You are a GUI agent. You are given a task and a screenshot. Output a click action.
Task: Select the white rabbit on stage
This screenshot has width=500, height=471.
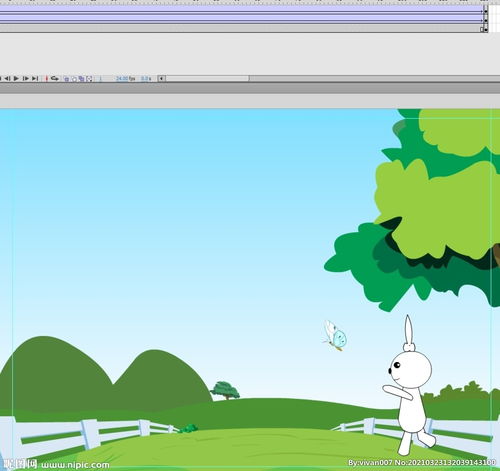tap(409, 386)
